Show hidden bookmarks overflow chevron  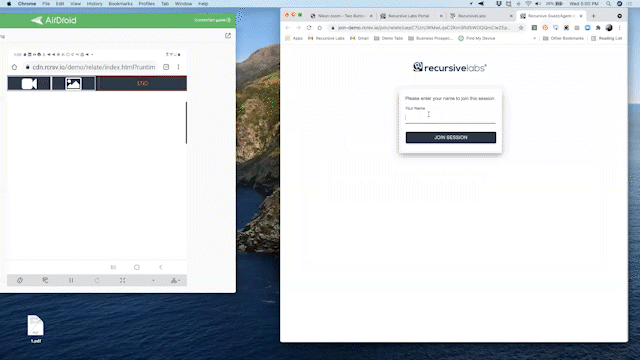coord(534,38)
